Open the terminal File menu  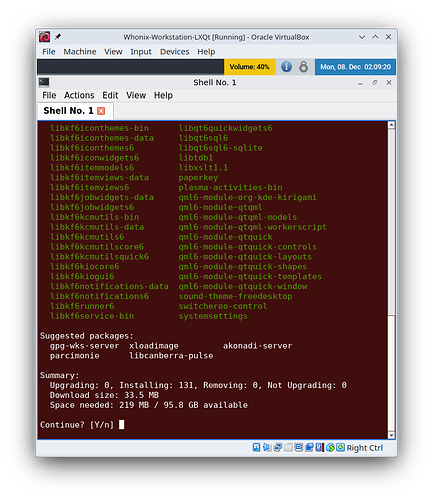point(49,95)
